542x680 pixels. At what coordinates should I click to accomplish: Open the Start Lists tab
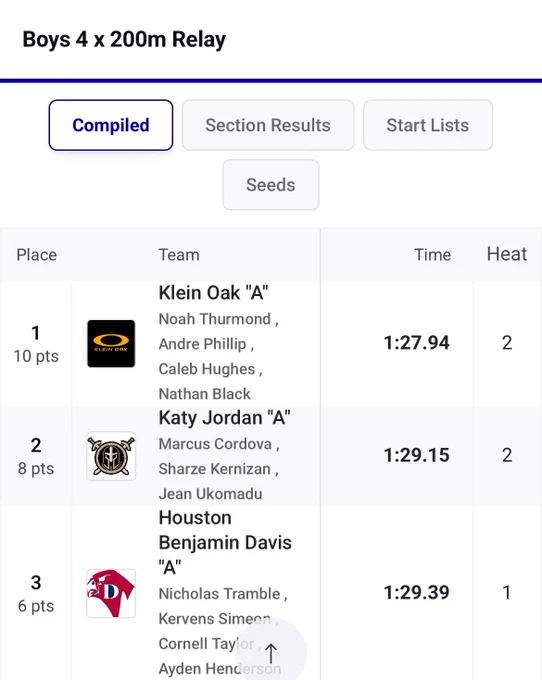428,125
